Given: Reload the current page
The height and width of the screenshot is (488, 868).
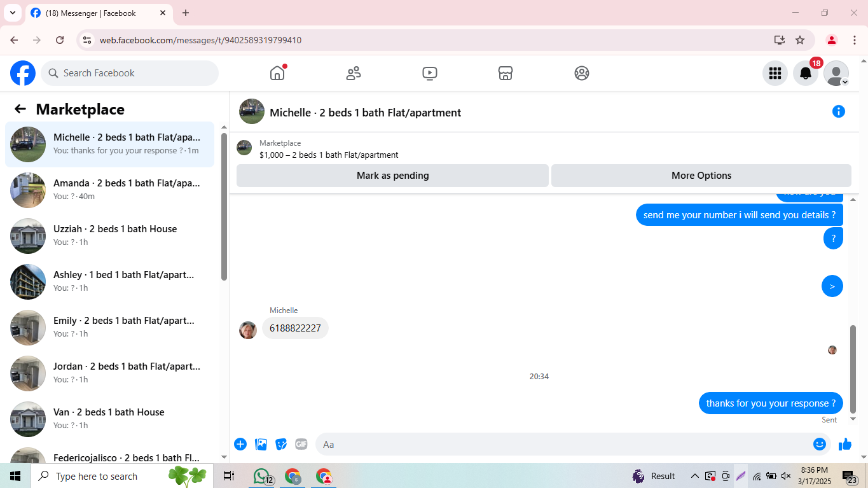Looking at the screenshot, I should (x=60, y=40).
